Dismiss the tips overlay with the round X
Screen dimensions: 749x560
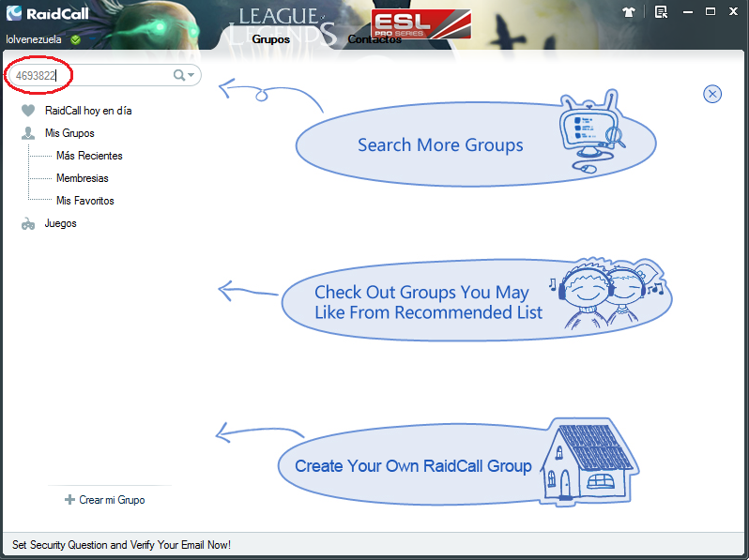click(712, 94)
